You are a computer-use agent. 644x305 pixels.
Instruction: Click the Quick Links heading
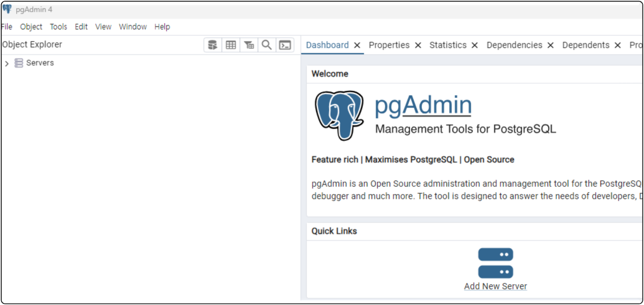pyautogui.click(x=334, y=231)
